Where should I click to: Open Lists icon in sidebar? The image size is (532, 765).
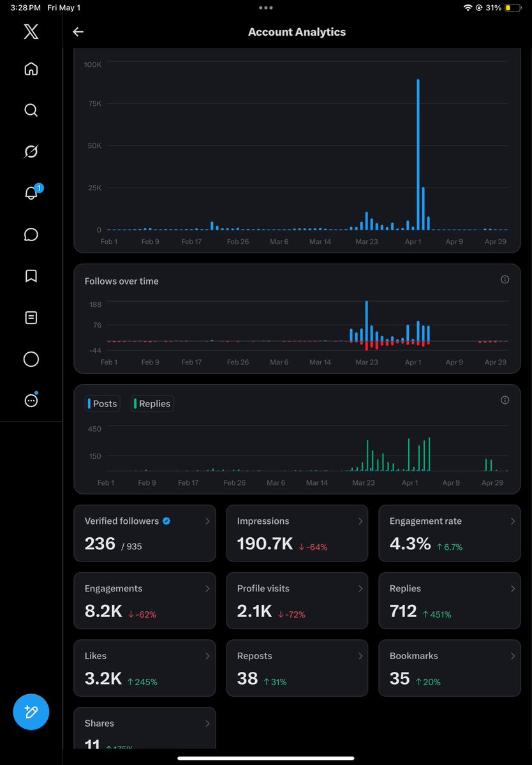(x=31, y=318)
